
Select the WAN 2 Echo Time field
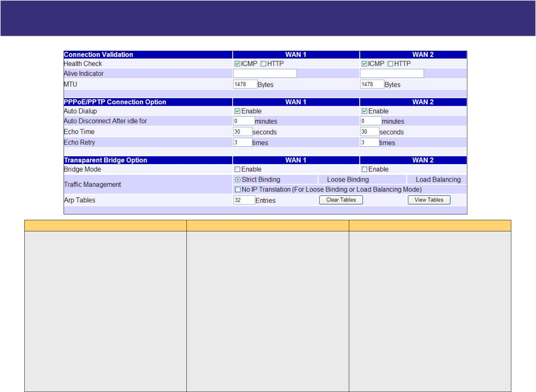369,132
